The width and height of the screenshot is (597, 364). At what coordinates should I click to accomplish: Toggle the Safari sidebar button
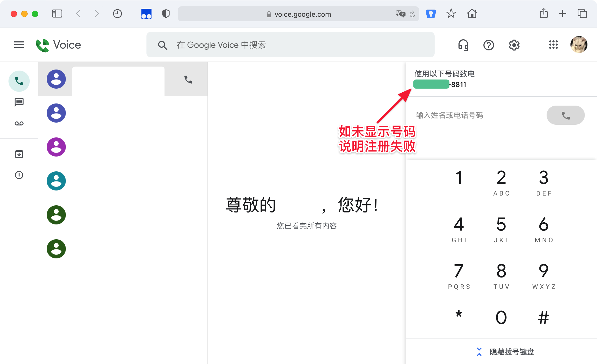pos(57,14)
